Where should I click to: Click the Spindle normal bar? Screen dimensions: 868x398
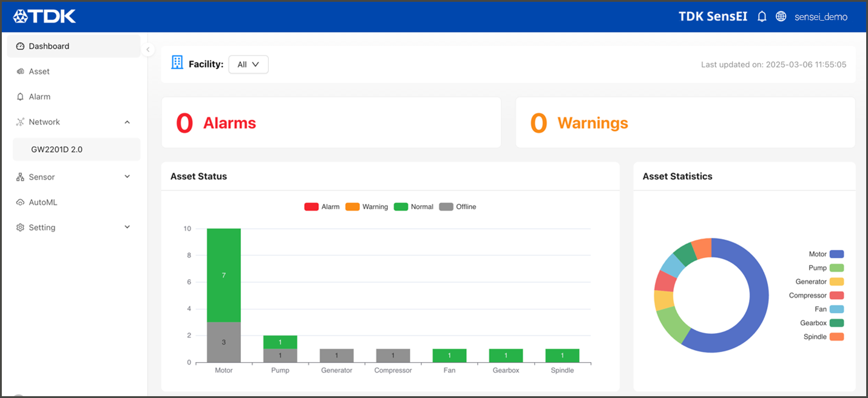coord(562,356)
